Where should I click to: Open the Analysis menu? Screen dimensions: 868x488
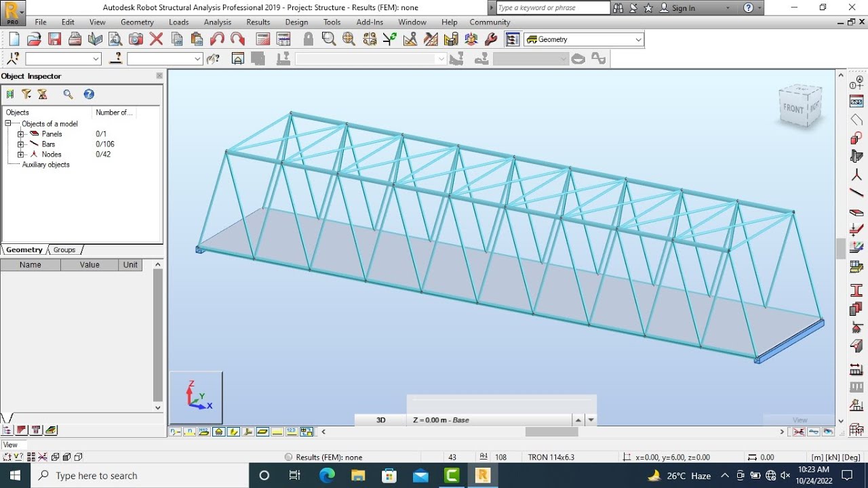tap(218, 22)
